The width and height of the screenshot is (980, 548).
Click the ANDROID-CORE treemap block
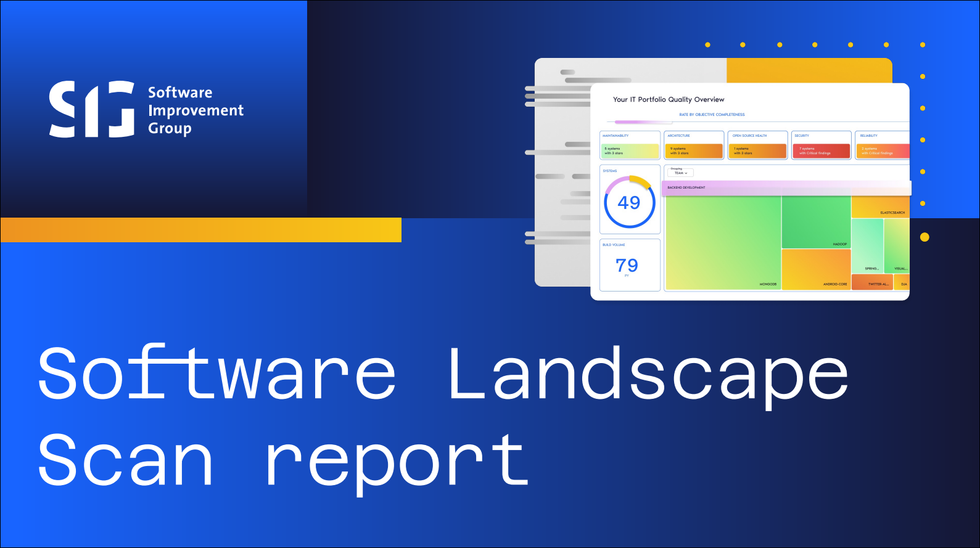point(815,269)
